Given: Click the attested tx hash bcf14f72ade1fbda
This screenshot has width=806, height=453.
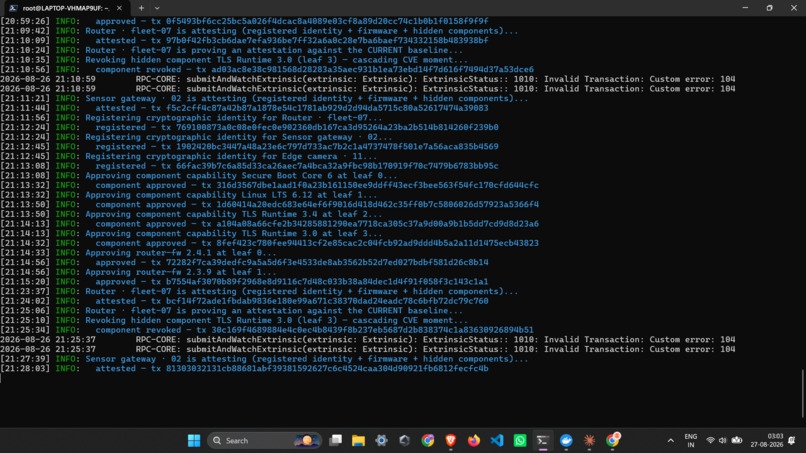Looking at the screenshot, I should pyautogui.click(x=327, y=301).
